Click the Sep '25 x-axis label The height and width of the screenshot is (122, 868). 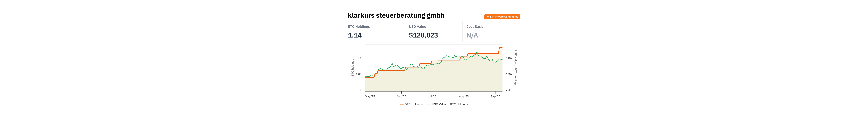[x=495, y=96]
